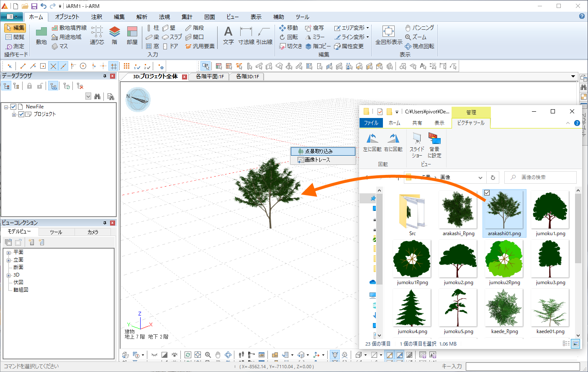Open the address bar history dropdown

pyautogui.click(x=480, y=177)
